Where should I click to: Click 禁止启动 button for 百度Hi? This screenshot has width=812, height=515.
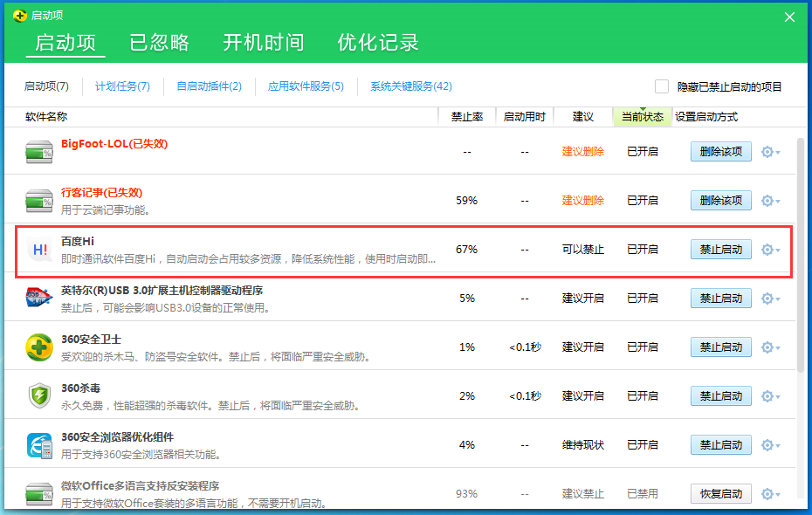click(x=720, y=249)
